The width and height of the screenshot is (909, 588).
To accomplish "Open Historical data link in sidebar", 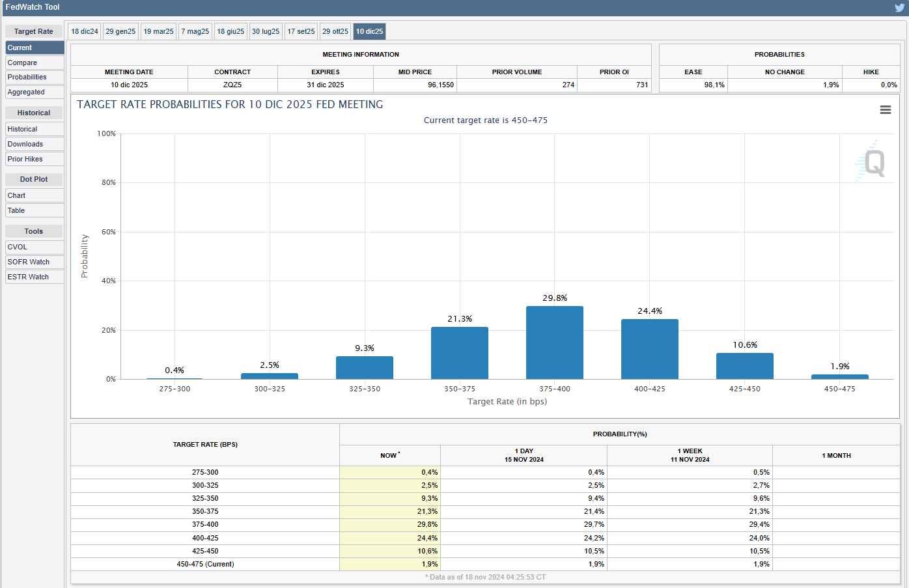I will pos(35,129).
